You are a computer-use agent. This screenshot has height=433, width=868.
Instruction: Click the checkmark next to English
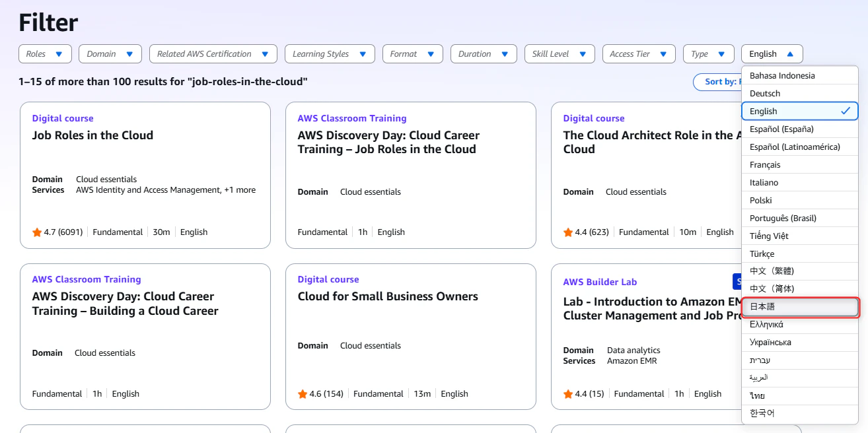[845, 111]
